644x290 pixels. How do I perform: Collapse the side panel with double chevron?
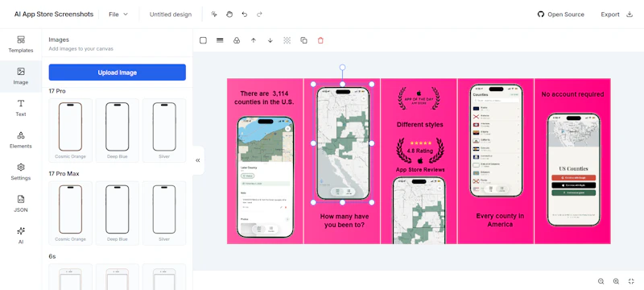click(x=198, y=160)
